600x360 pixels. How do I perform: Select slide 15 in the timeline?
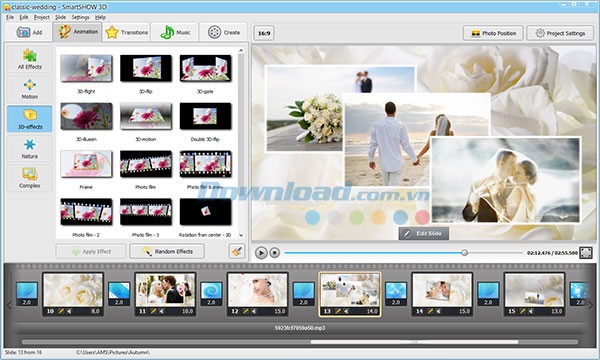pyautogui.click(x=534, y=294)
